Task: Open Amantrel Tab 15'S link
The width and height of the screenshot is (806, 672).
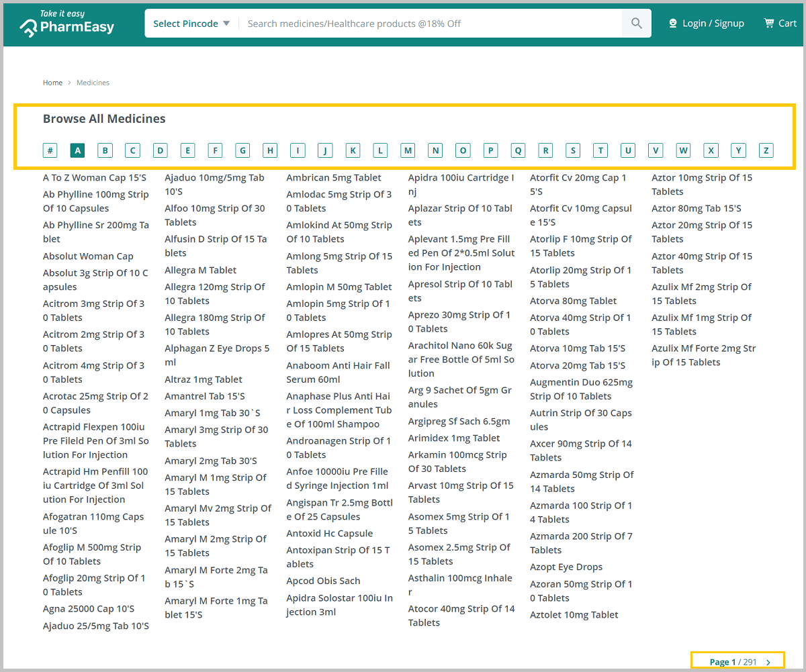Action: [x=205, y=396]
